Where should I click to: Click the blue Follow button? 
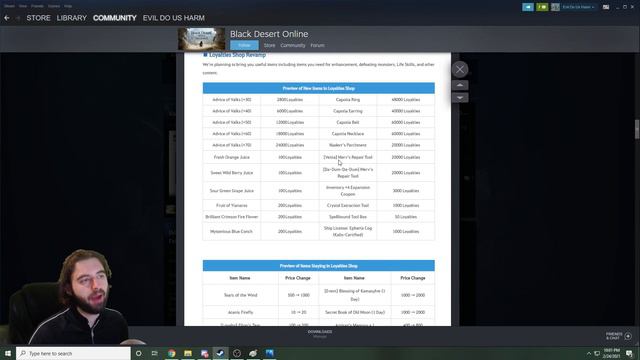(x=244, y=45)
